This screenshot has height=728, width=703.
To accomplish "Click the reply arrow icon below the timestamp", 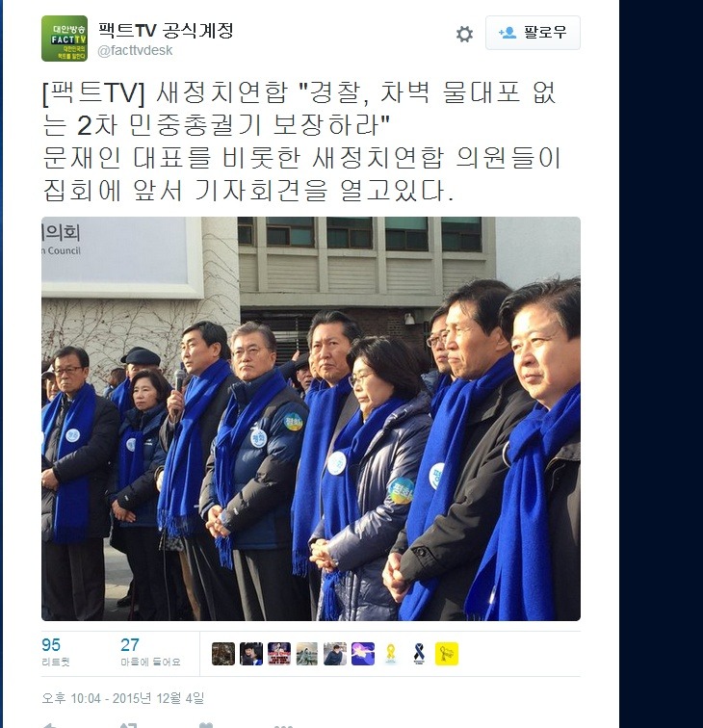I will pos(50,725).
